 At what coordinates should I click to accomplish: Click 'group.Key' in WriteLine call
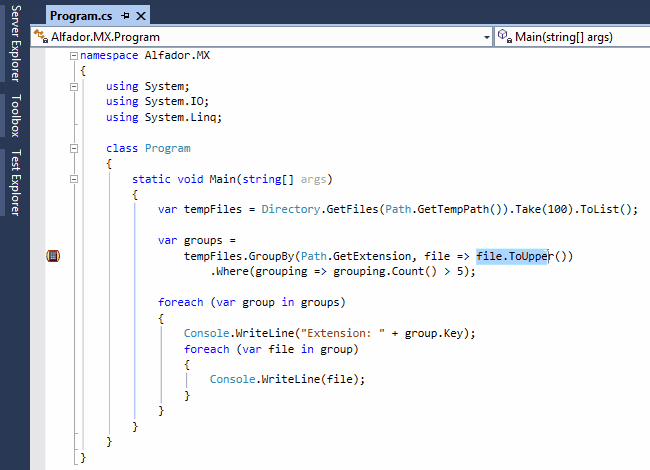[433, 334]
